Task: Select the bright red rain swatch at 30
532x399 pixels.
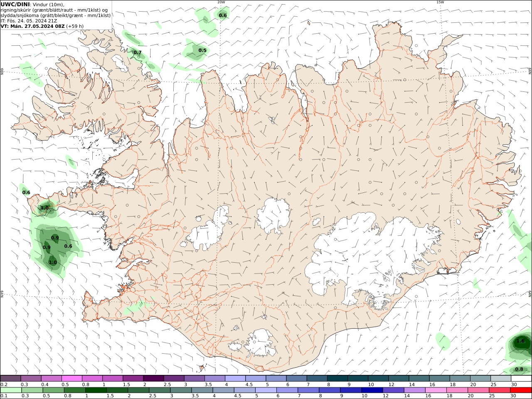Action: click(x=521, y=390)
